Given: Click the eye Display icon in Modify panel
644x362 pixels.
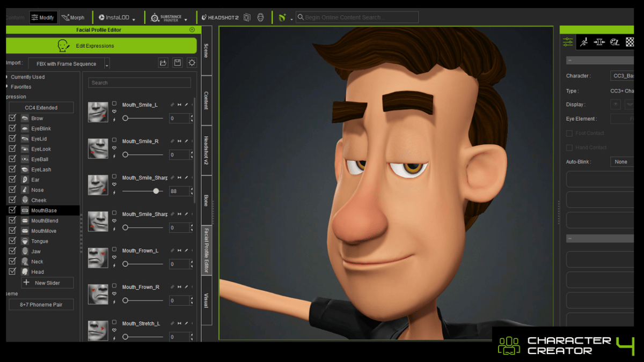Looking at the screenshot, I should click(x=616, y=105).
